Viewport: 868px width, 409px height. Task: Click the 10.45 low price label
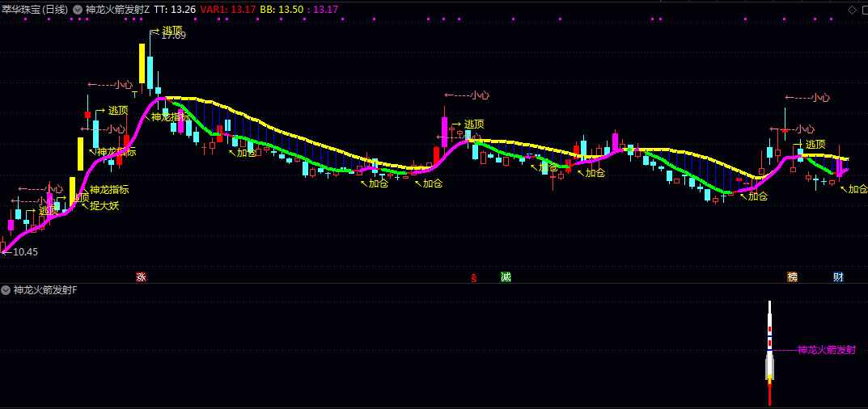[25, 252]
